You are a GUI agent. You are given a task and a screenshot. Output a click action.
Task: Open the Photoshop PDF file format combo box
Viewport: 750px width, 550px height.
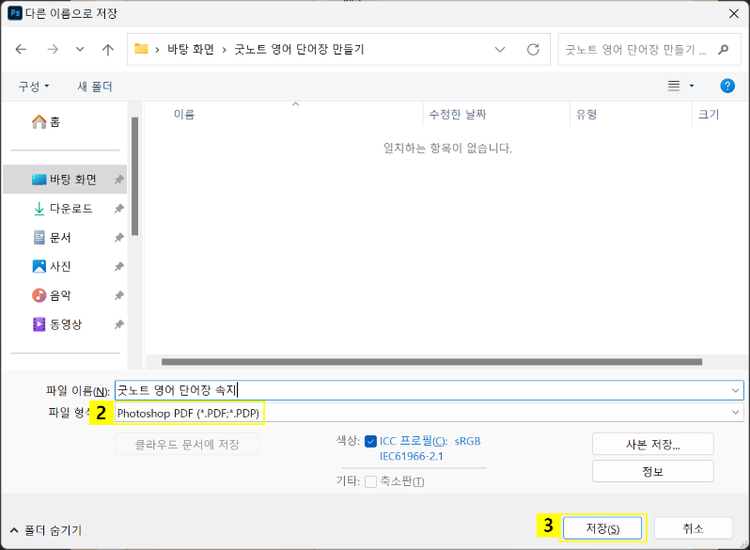(429, 413)
